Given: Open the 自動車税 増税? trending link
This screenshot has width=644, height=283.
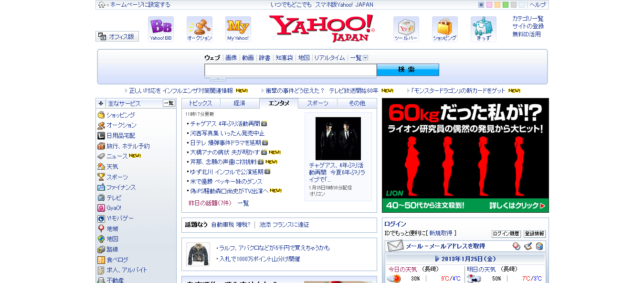Looking at the screenshot, I should click(x=231, y=224).
